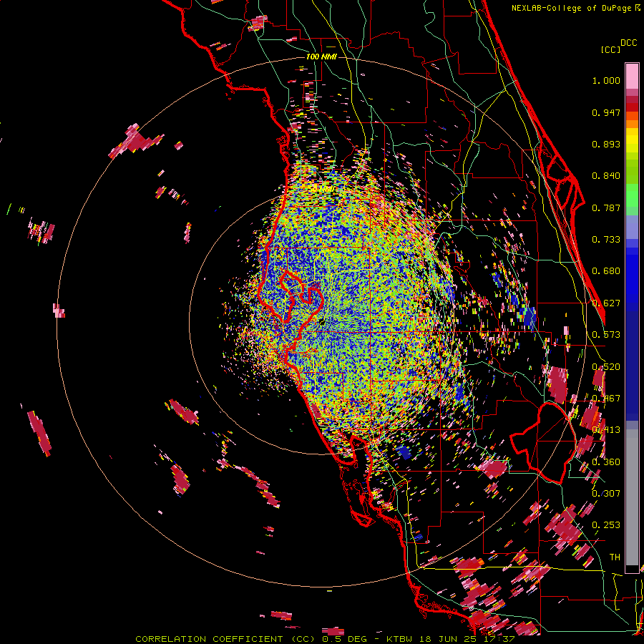Click the 0.253 legend value
The height and width of the screenshot is (644, 644).
(606, 525)
